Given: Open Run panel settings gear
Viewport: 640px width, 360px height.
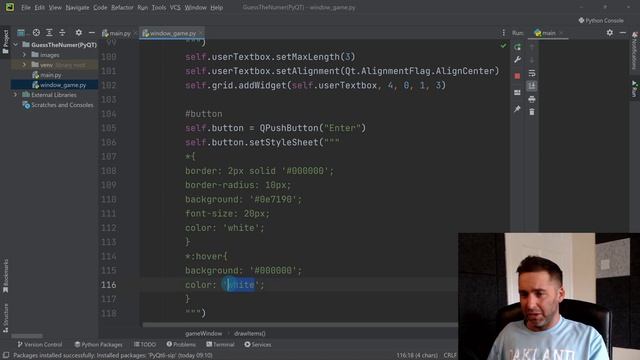Looking at the screenshot, I should [609, 33].
